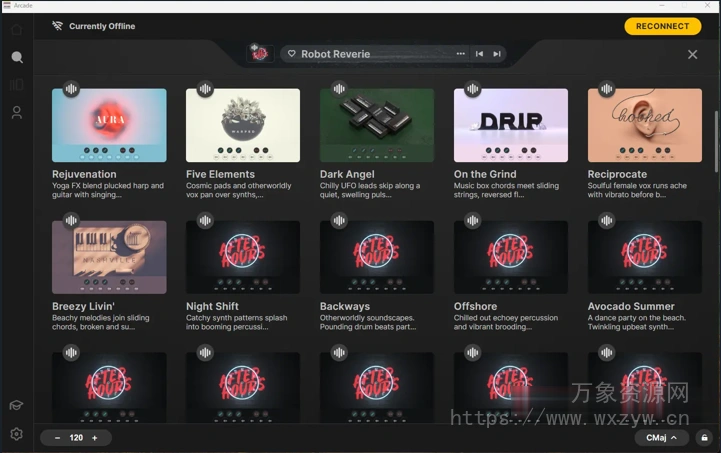Close the kit browser with the X
This screenshot has height=453, width=721.
click(693, 54)
